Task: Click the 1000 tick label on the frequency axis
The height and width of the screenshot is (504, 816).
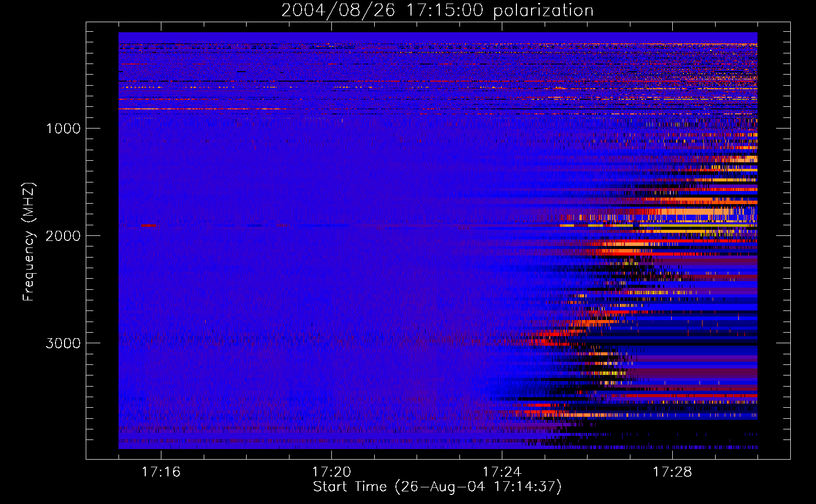Action: point(63,129)
